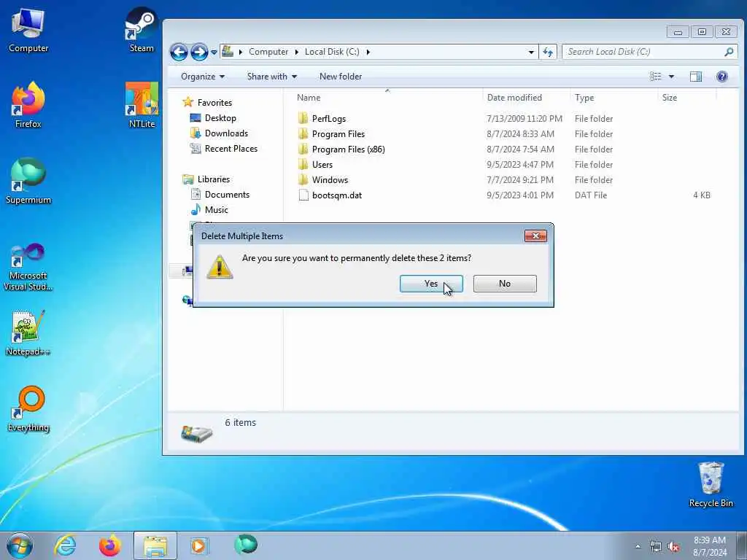Viewport: 747px width, 560px height.
Task: Open Downloads in the navigation pane
Action: point(226,133)
